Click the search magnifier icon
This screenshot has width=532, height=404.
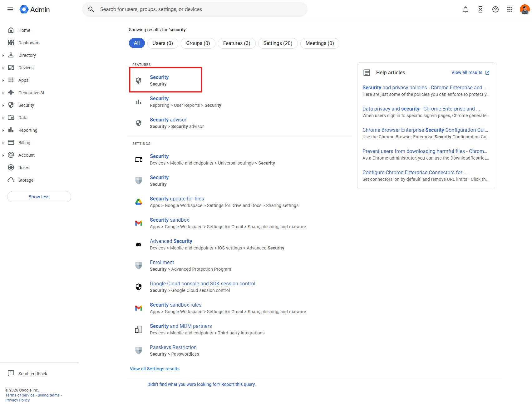click(91, 9)
